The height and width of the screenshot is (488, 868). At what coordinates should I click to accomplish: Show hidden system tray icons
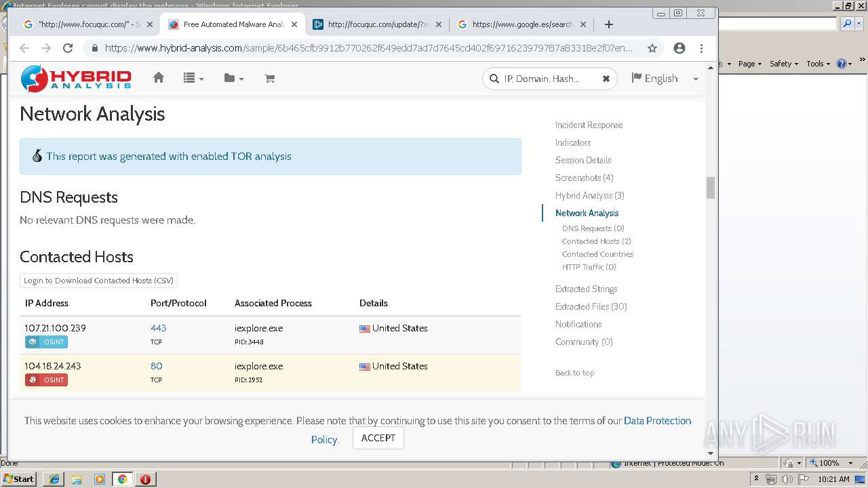point(756,479)
